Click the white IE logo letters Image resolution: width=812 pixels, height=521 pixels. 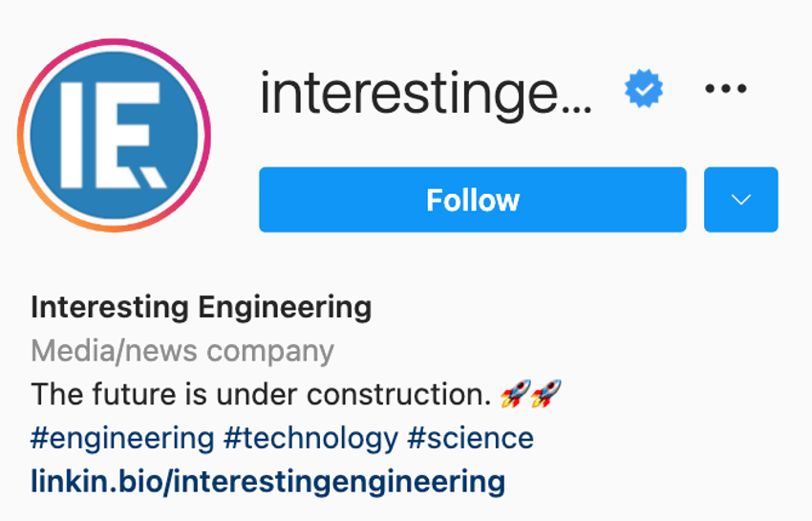[113, 134]
